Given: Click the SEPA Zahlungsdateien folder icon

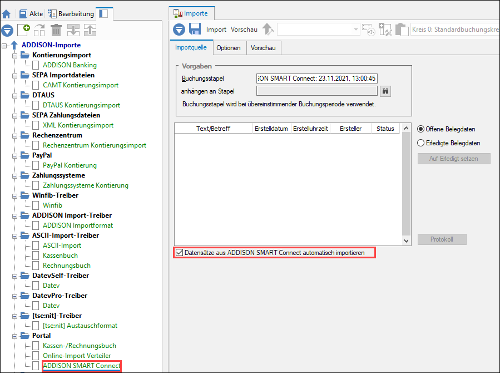Looking at the screenshot, I should coord(25,115).
